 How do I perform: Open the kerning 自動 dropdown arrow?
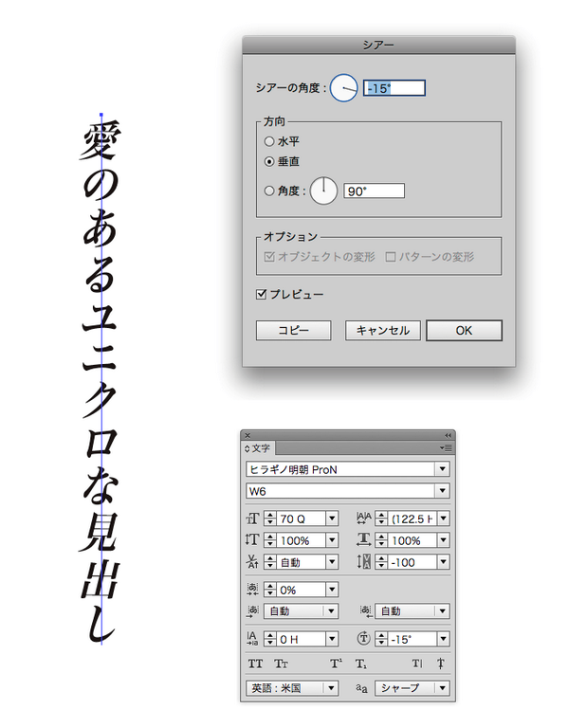(332, 562)
